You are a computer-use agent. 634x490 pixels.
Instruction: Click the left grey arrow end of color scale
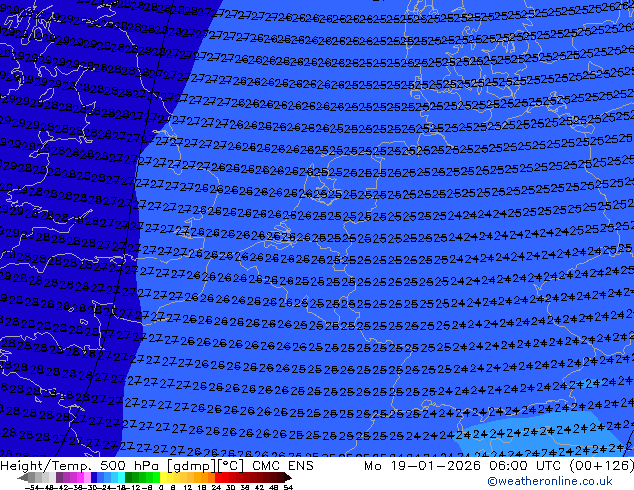(x=23, y=477)
